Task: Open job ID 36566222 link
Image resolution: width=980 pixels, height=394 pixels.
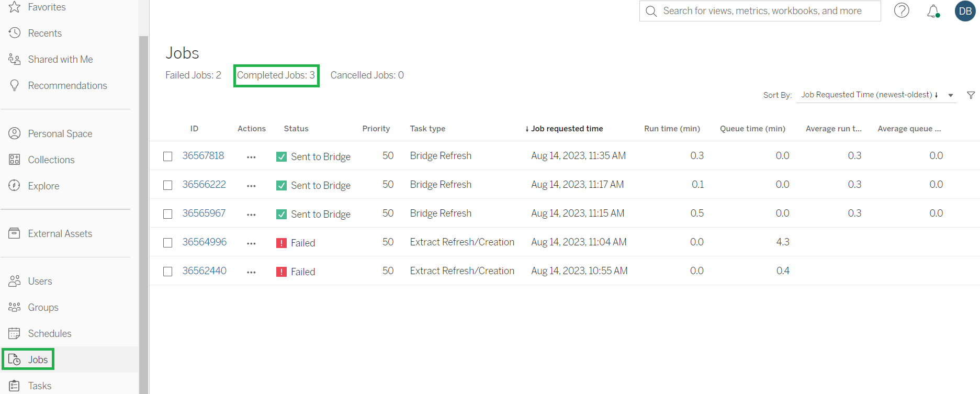Action: click(204, 184)
